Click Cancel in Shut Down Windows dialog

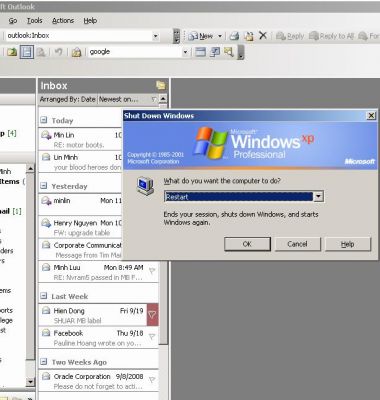coord(297,244)
